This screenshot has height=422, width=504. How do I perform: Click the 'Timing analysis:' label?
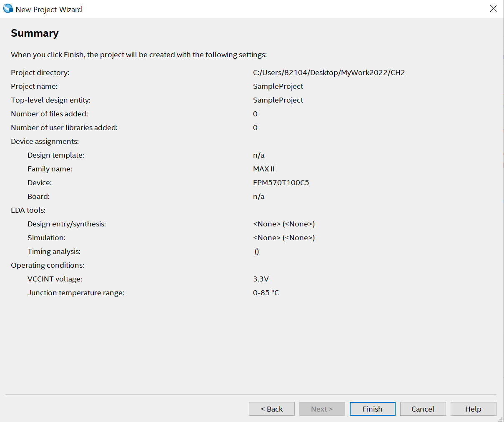pos(54,251)
